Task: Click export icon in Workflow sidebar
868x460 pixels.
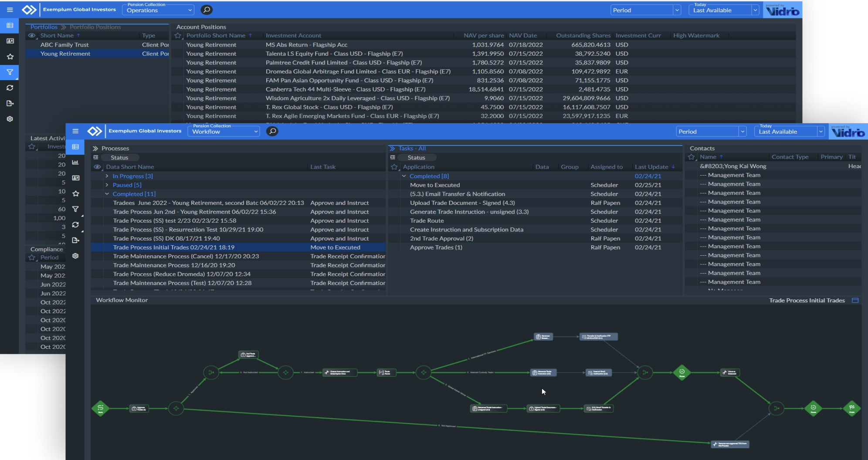Action: click(75, 240)
